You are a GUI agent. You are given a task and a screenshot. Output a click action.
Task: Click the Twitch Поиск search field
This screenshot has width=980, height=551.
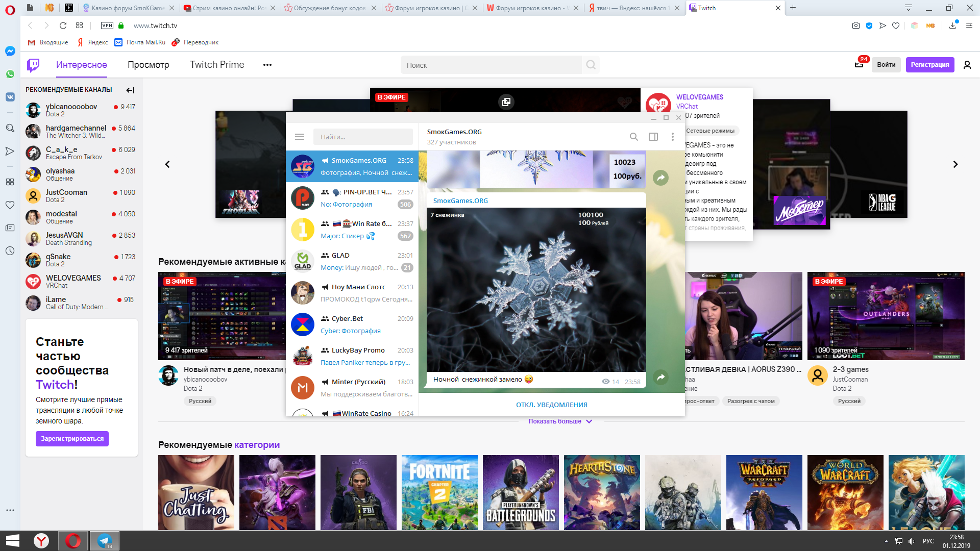[491, 65]
